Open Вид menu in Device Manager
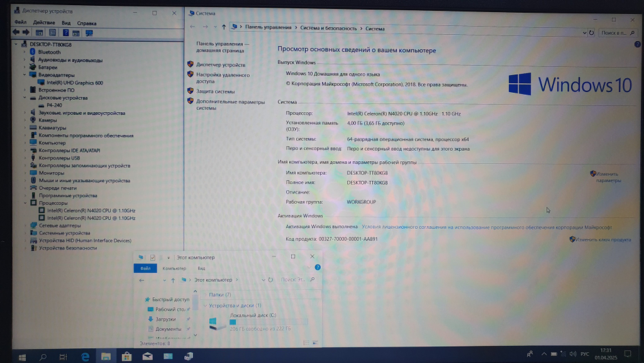This screenshot has height=363, width=644. point(66,23)
